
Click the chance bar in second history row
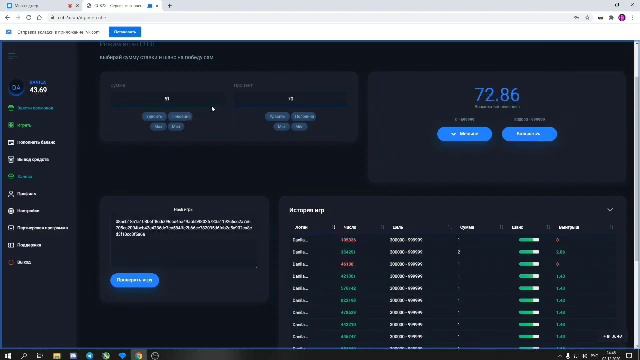(529, 252)
